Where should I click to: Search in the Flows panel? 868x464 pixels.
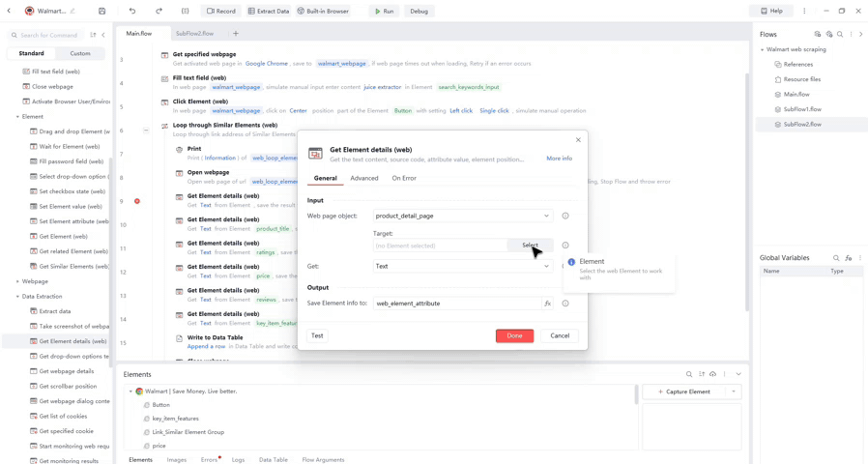pyautogui.click(x=840, y=35)
